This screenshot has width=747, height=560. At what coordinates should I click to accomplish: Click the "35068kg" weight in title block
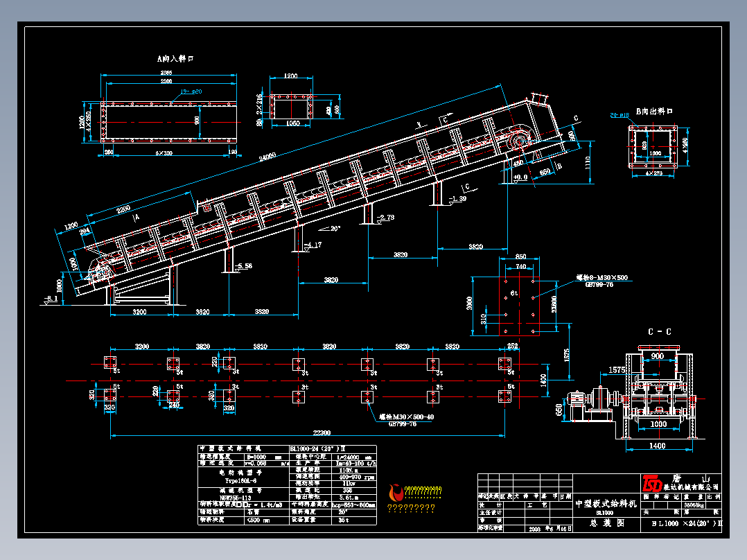point(694,505)
